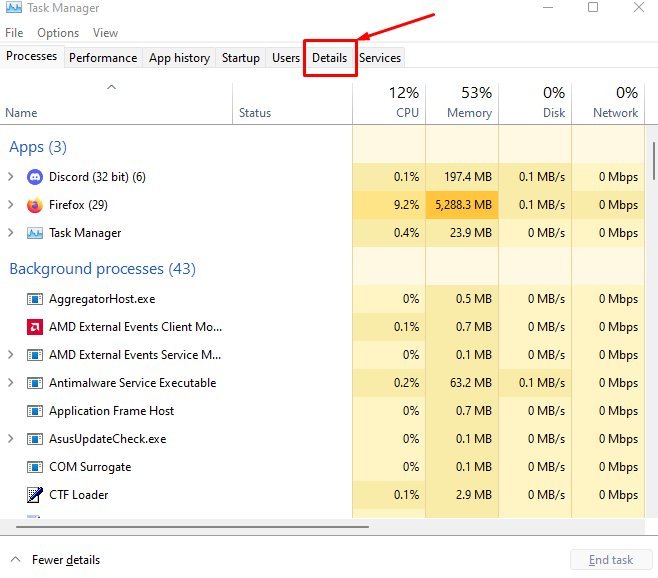
Task: Click the COM Surrogate icon
Action: click(34, 467)
